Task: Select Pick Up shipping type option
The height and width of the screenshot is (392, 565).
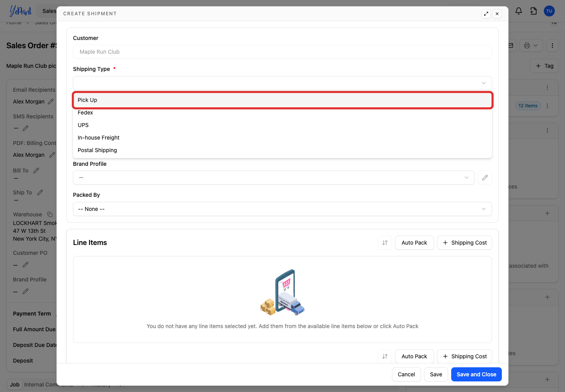Action: point(282,100)
